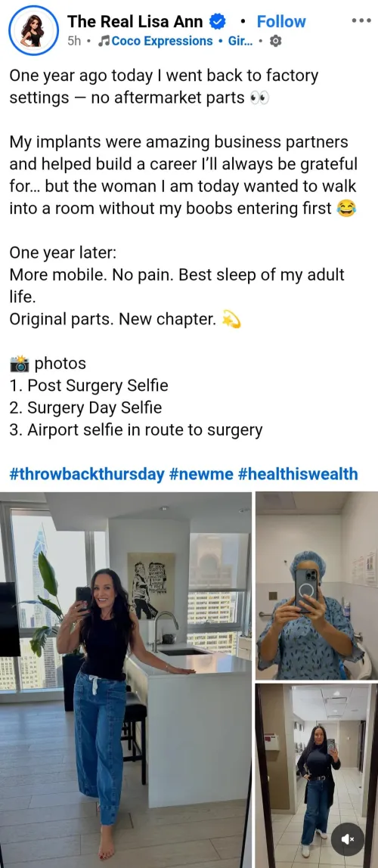Click the verified badge next to name
This screenshot has width=378, height=868.
pos(218,22)
